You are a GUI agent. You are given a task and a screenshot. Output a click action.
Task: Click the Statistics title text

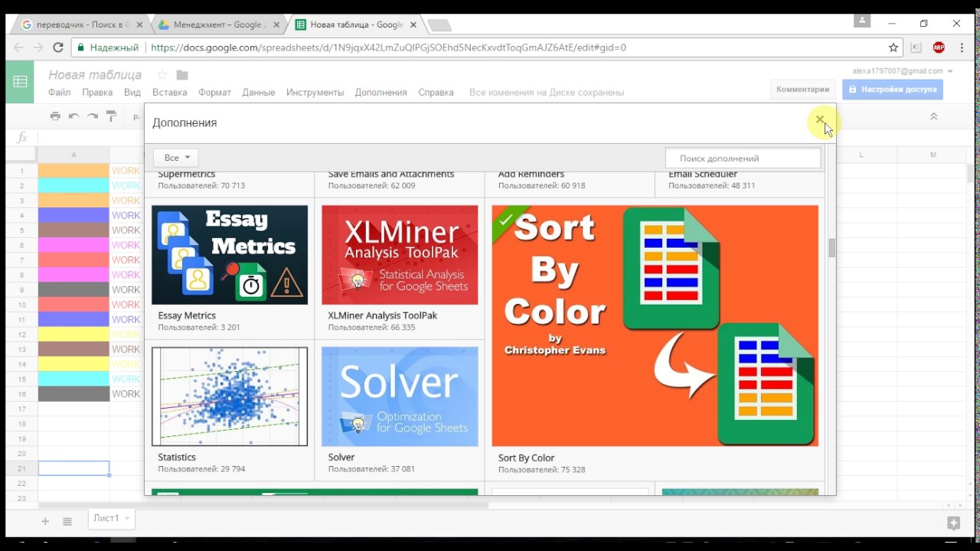point(177,457)
